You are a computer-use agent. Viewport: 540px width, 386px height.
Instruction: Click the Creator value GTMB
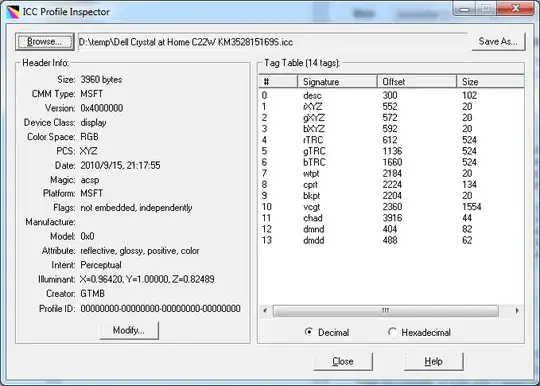pyautogui.click(x=92, y=293)
